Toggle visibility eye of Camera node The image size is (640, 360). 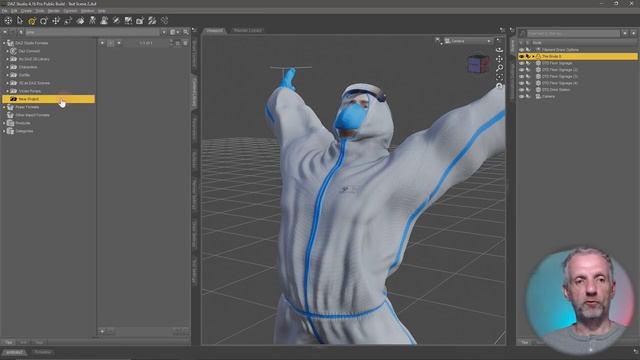pyautogui.click(x=521, y=96)
